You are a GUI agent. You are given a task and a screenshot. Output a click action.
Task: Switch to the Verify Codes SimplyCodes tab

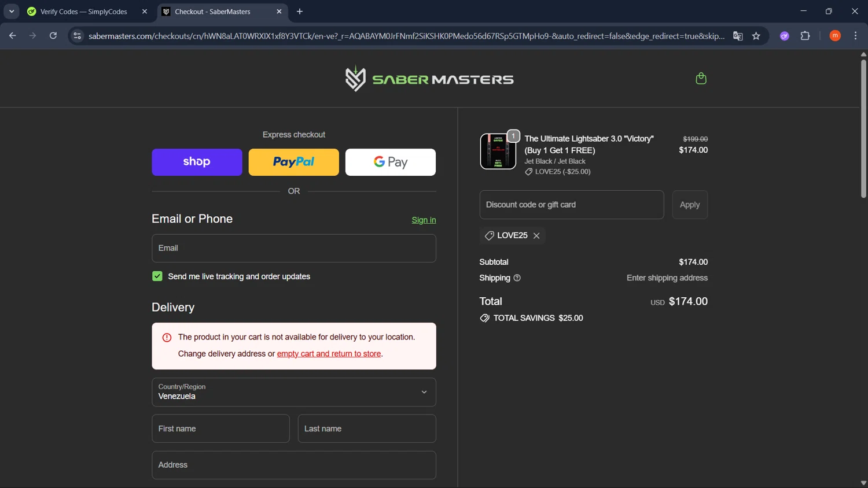(84, 12)
